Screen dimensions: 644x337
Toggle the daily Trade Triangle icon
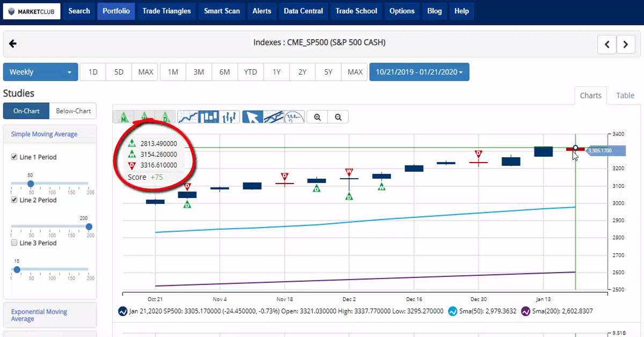tap(165, 117)
